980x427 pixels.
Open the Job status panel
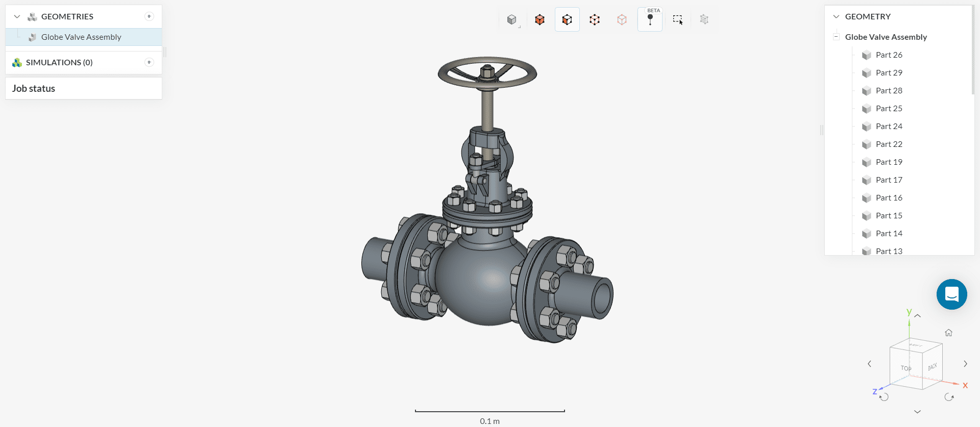[34, 89]
